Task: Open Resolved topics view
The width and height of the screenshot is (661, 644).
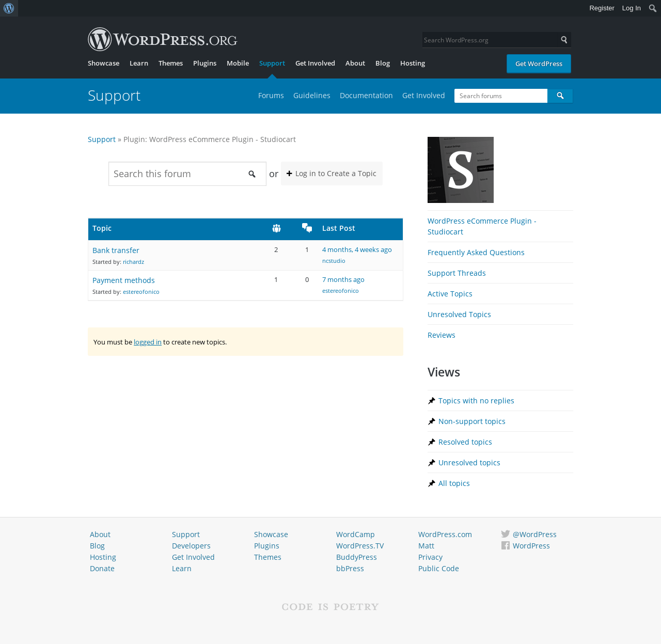Action: (x=465, y=442)
